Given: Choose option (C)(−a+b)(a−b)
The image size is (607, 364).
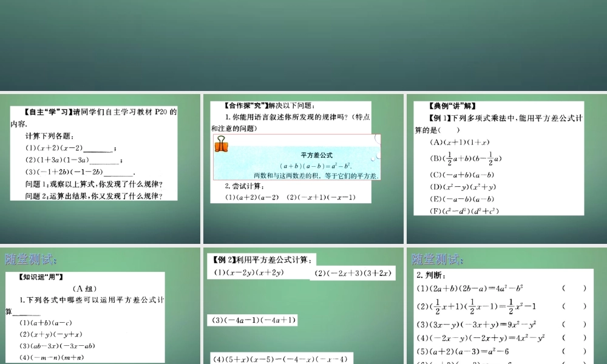Looking at the screenshot, I should [x=462, y=175].
